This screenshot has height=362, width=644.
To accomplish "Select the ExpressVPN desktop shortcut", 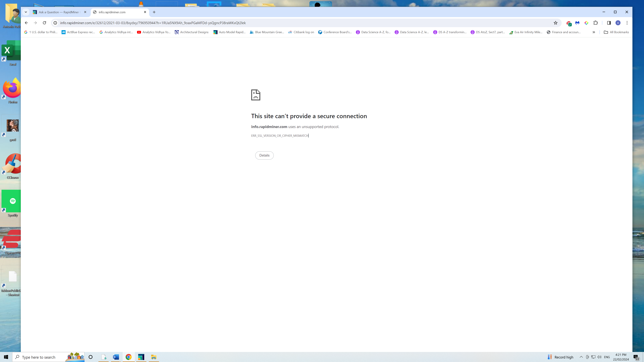I will [12, 242].
